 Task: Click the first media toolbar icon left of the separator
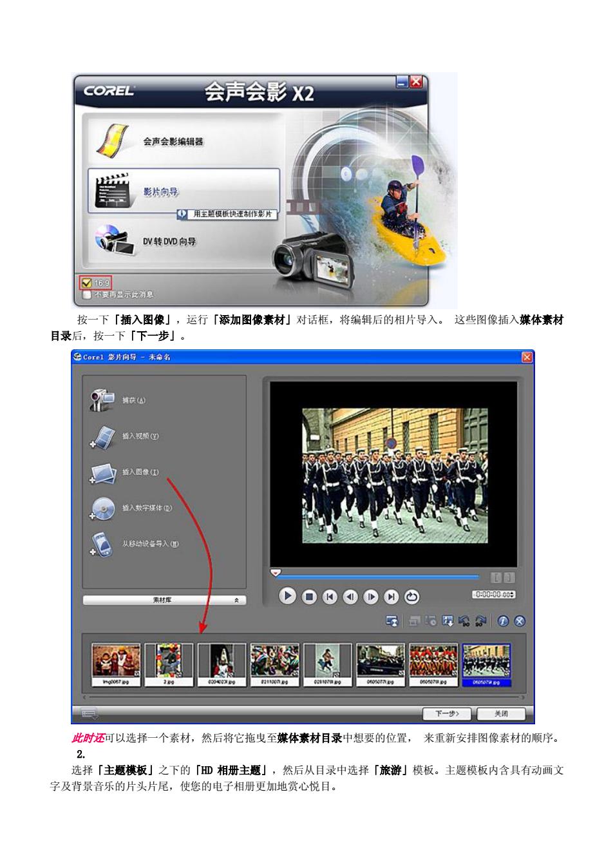(x=391, y=621)
